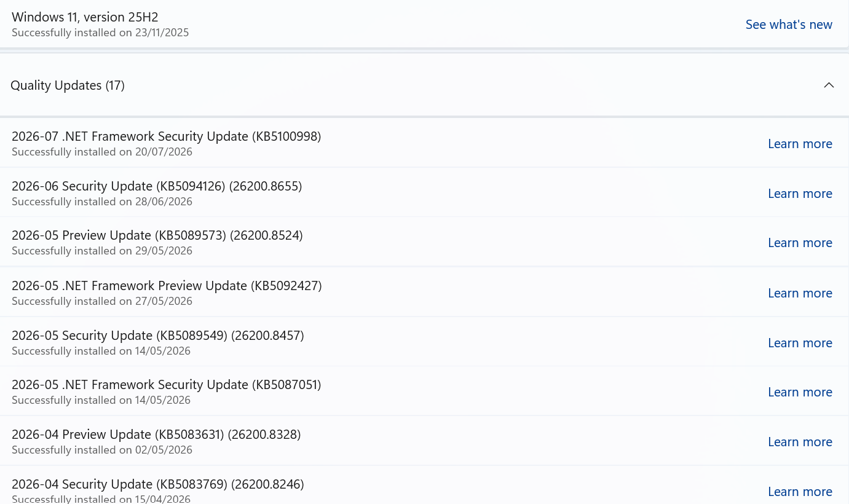Viewport: 849px width, 504px height.
Task: Click 'Successfully installed on 29/05/2026' text
Action: (x=102, y=251)
